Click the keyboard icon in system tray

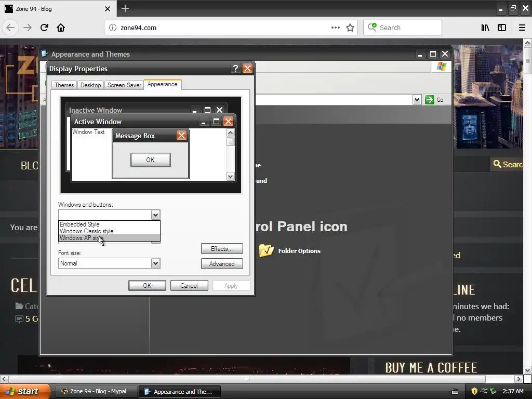tap(455, 392)
